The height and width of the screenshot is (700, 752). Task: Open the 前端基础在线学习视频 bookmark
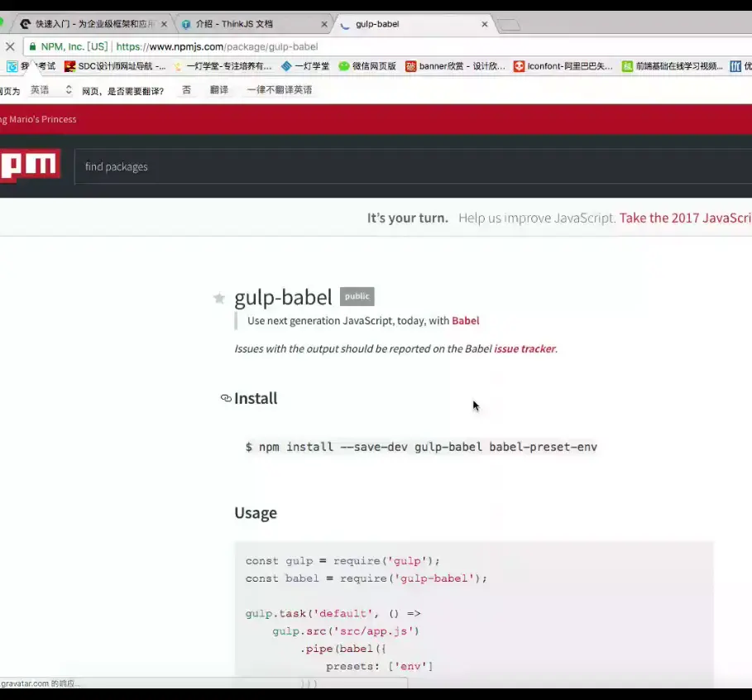tap(673, 66)
